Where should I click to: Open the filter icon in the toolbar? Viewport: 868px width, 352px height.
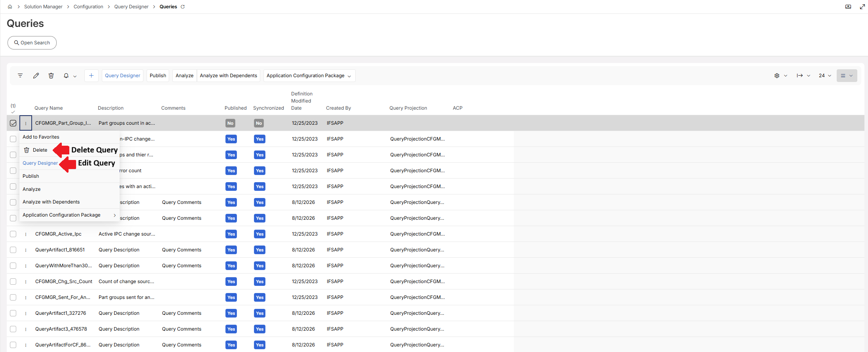click(20, 76)
